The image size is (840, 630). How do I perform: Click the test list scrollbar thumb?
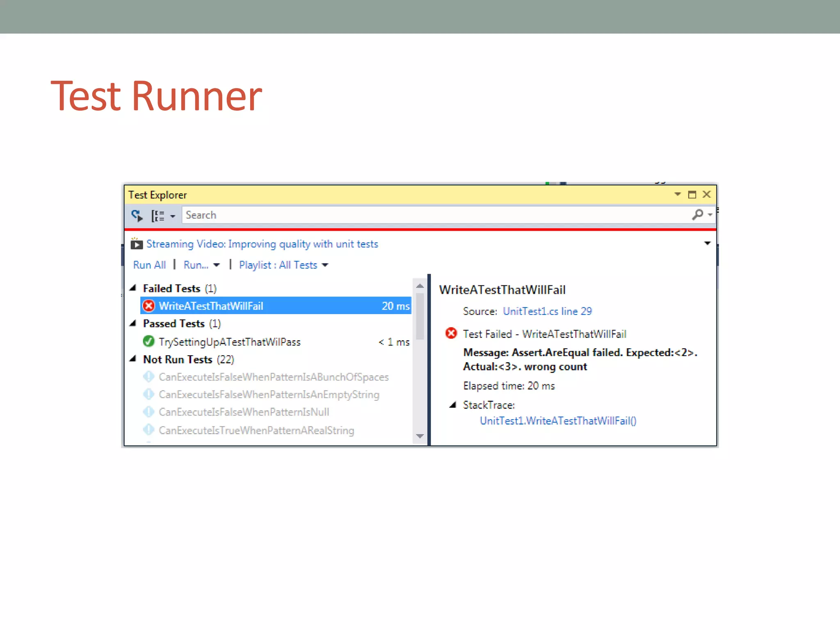[420, 316]
